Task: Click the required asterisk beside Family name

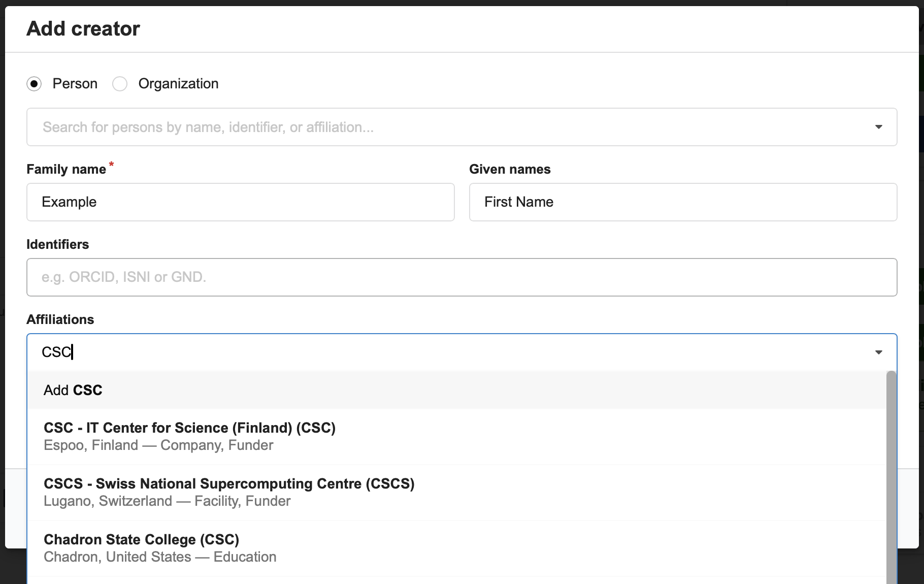Action: (x=111, y=165)
